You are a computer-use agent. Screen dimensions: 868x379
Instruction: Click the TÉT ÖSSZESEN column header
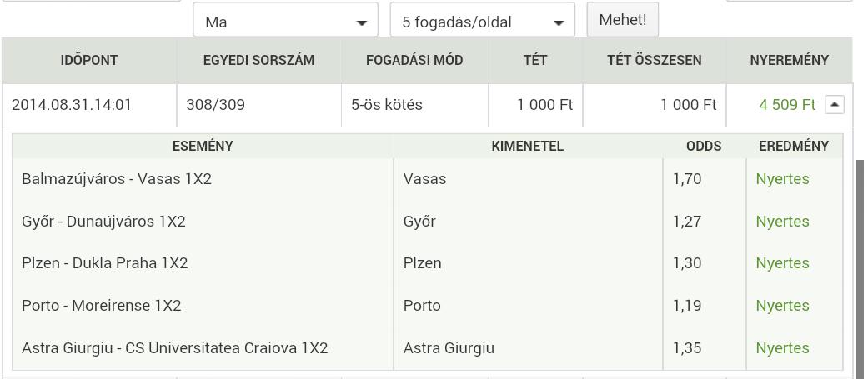click(x=655, y=60)
